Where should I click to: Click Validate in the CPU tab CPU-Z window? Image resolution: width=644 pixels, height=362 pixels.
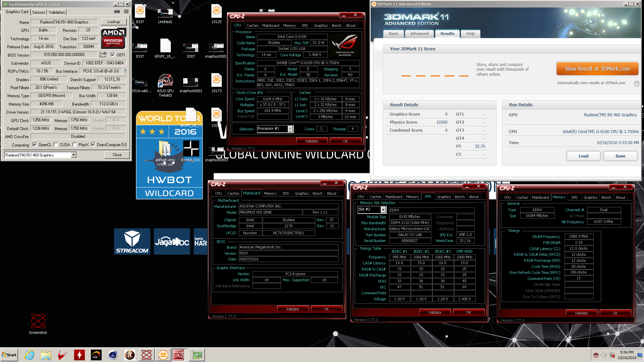tap(312, 141)
